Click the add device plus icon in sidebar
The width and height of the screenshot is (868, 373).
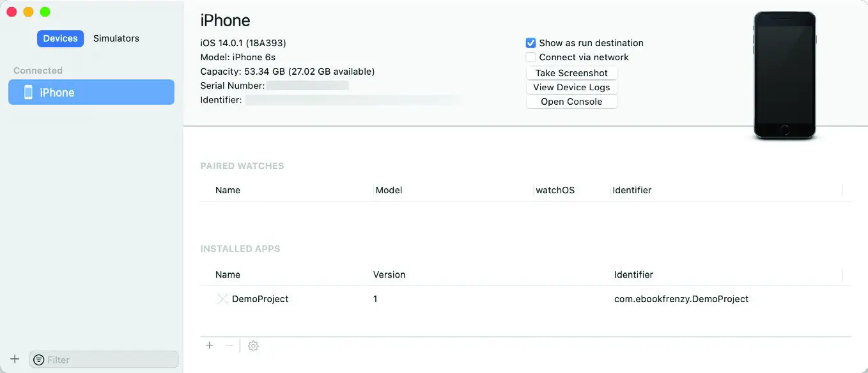point(15,359)
